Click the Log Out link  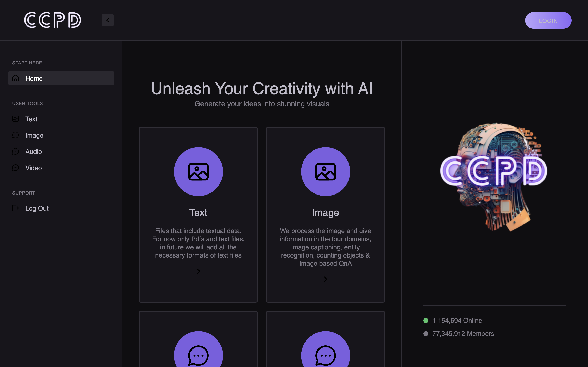[x=37, y=208]
